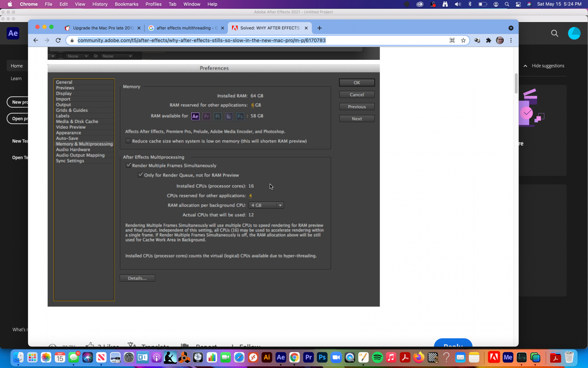Open Chrome tab search dropdown arrow

[x=511, y=28]
